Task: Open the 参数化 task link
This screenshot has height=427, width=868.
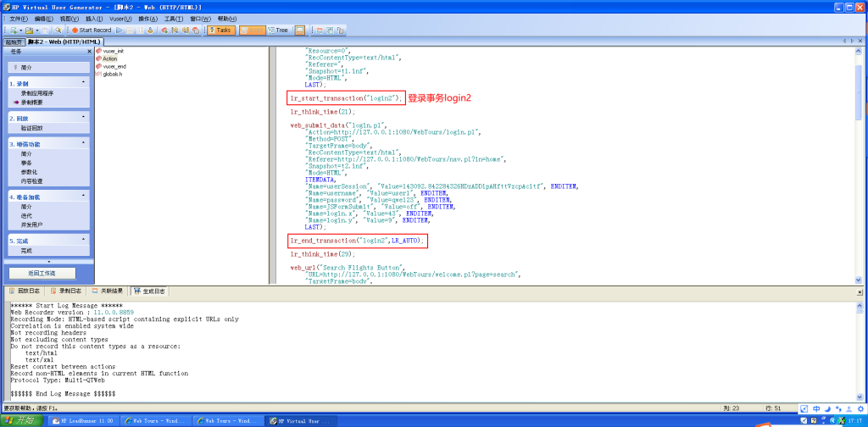Action: [x=29, y=172]
